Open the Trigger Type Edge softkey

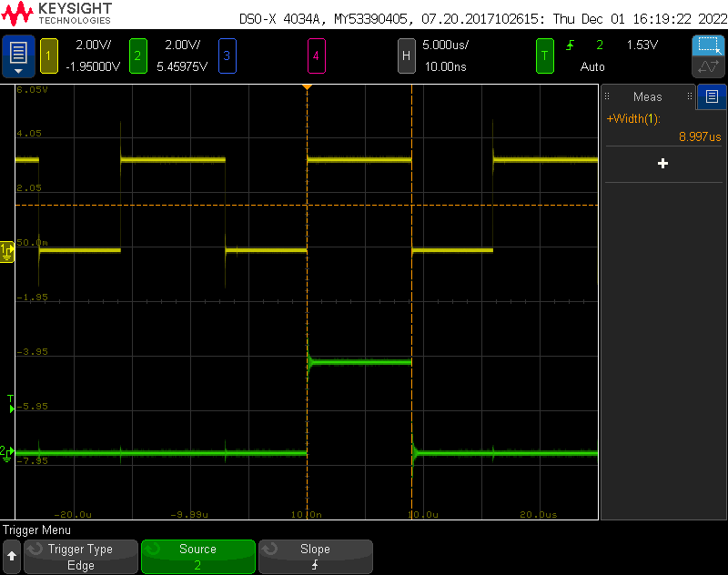click(x=80, y=557)
